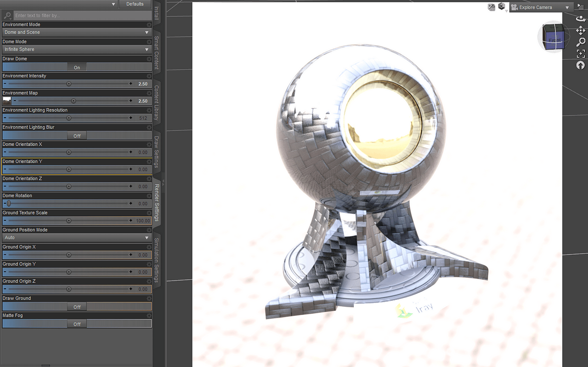Click the reset camera arrow icon

point(581,65)
